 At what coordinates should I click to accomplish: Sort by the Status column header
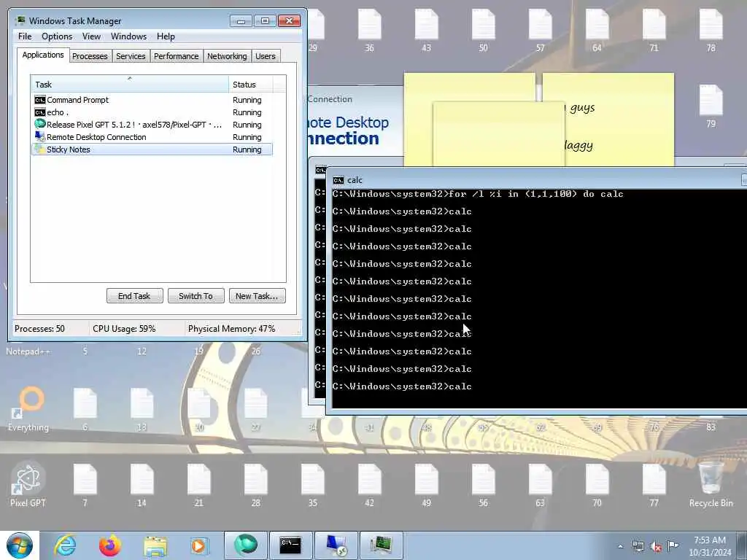point(251,85)
